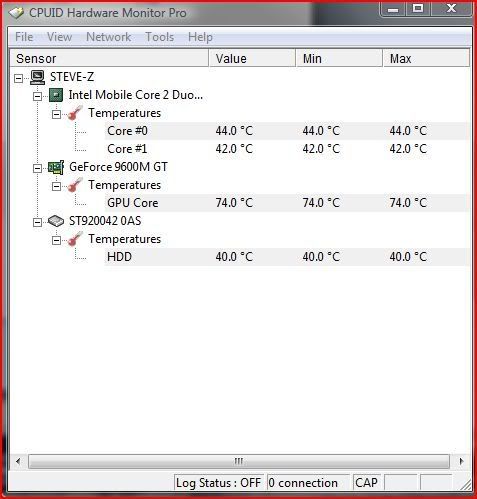The width and height of the screenshot is (477, 499).
Task: Click Core #0 current value 44.0 °C
Action: [x=234, y=131]
